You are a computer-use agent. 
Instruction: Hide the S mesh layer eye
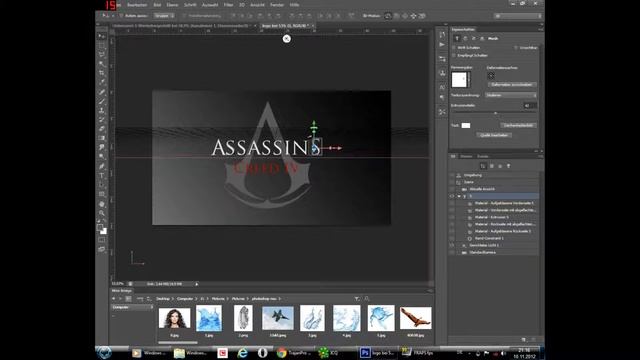tap(452, 196)
